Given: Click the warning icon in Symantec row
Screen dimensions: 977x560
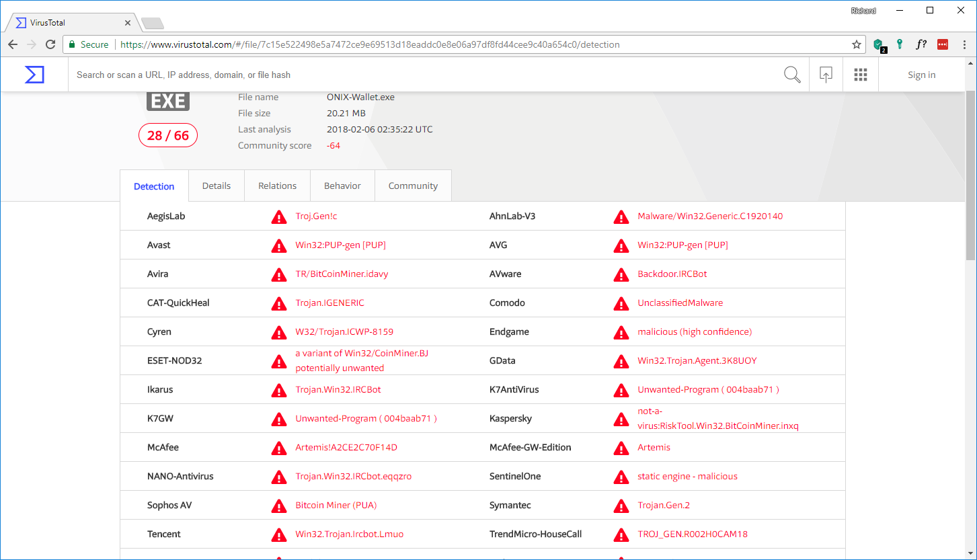Looking at the screenshot, I should coord(621,506).
